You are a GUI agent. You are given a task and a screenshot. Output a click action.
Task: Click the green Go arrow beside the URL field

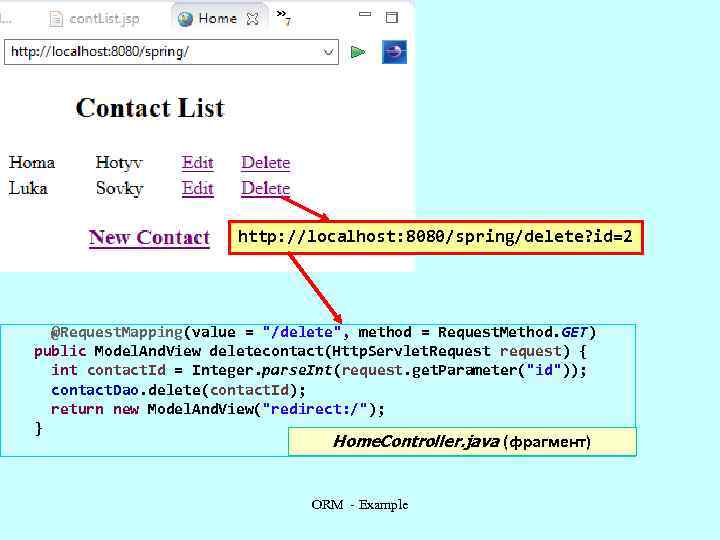[x=358, y=52]
